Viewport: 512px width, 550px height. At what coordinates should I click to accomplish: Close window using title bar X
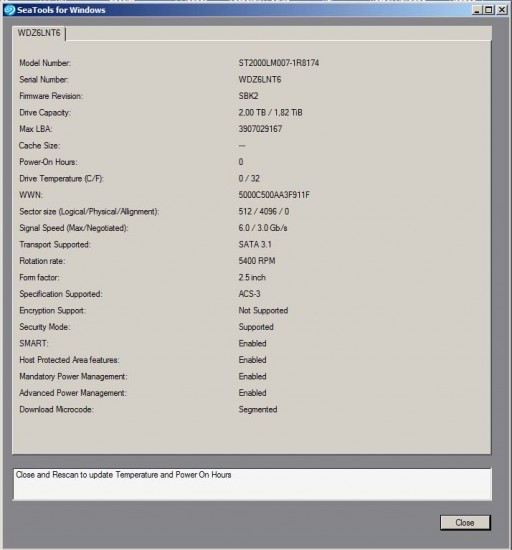(502, 10)
